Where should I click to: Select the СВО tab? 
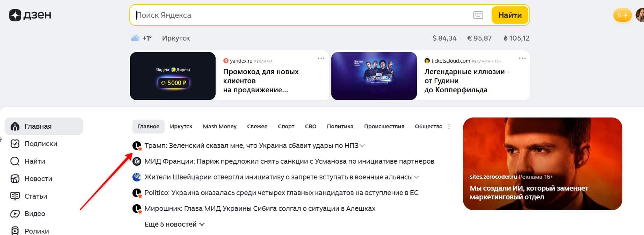point(311,126)
